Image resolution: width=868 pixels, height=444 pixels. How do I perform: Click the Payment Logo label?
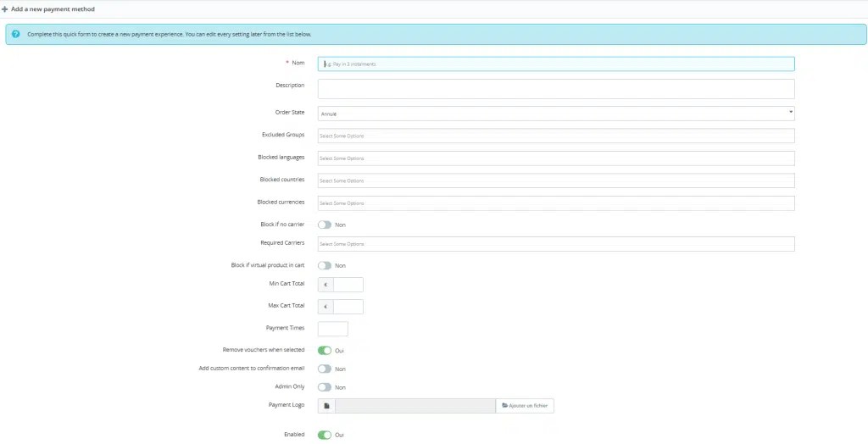coord(287,405)
